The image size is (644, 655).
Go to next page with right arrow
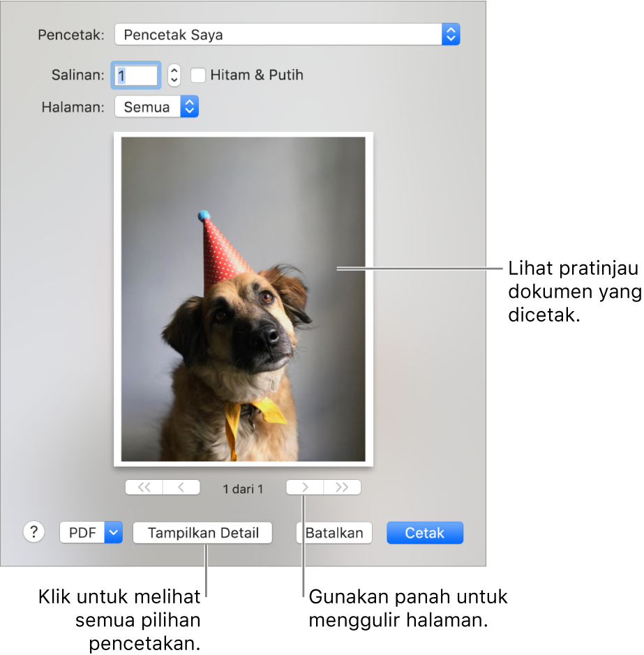pyautogui.click(x=305, y=487)
